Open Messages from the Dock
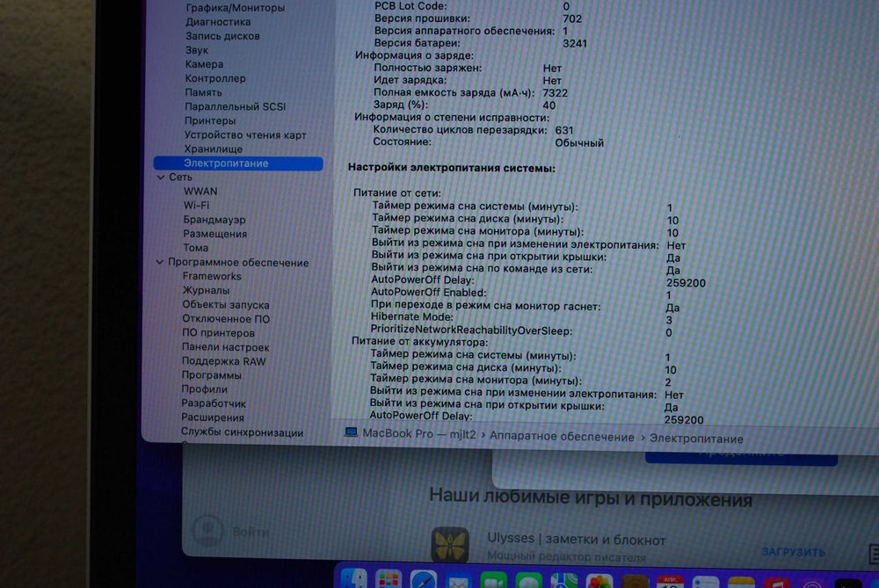The image size is (879, 588). click(x=528, y=581)
